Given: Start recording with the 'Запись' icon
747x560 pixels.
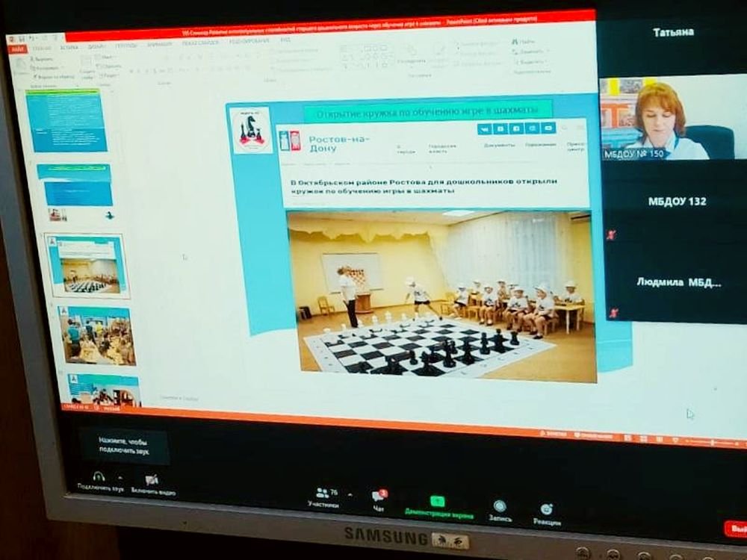Looking at the screenshot, I should pyautogui.click(x=500, y=506).
